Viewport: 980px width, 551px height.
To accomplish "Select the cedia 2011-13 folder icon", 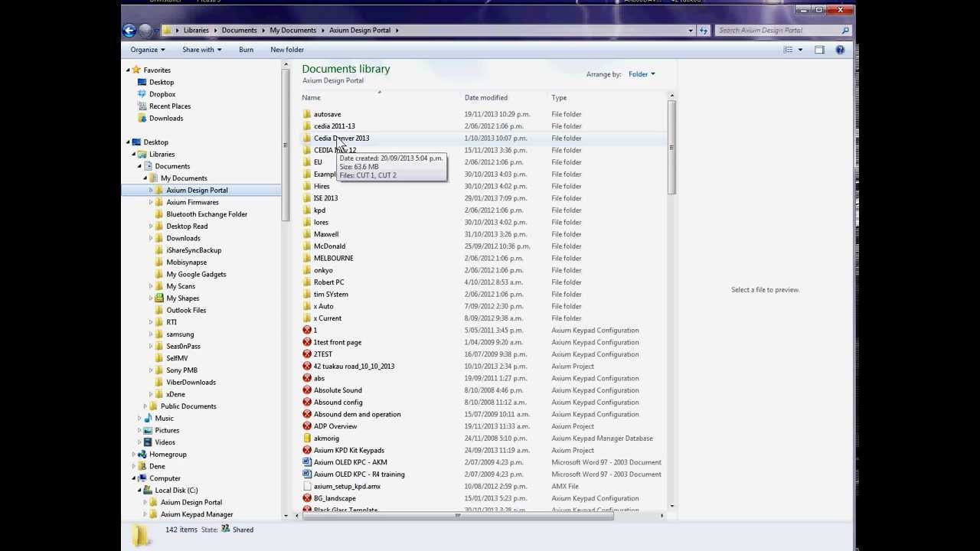I will click(307, 126).
